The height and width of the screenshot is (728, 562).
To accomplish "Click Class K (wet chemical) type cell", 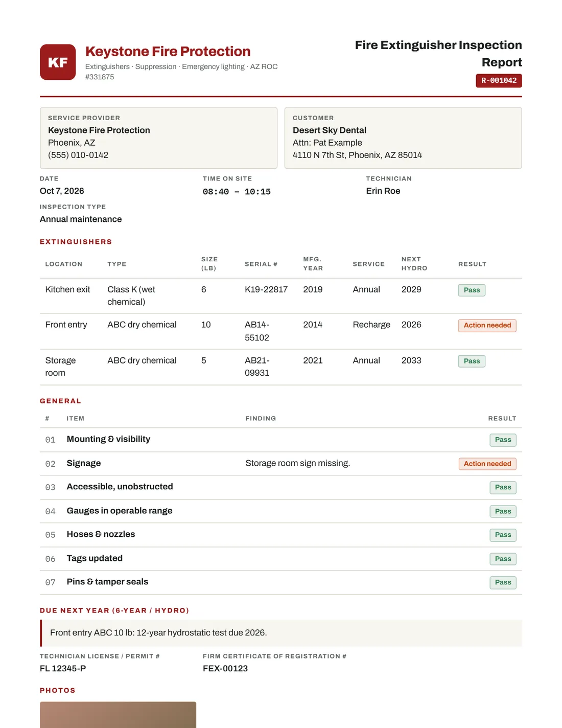I will pyautogui.click(x=131, y=295).
